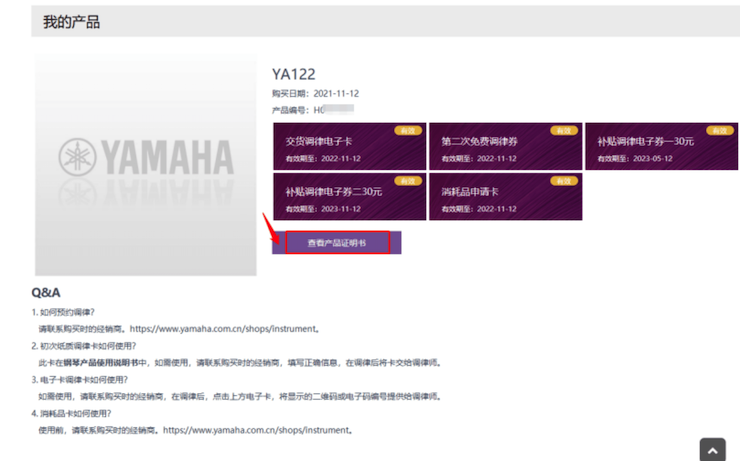The height and width of the screenshot is (461, 740).
Task: Click the 有效 badge on 消耗品申请卡
Action: point(563,181)
